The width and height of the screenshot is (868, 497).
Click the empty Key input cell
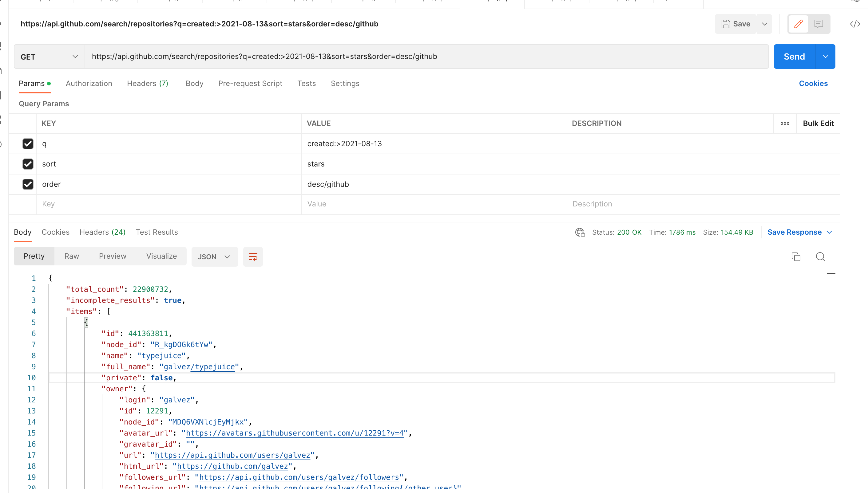click(x=169, y=205)
